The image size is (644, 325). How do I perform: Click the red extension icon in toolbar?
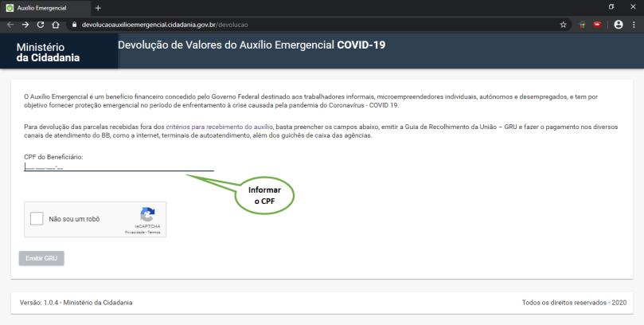coord(596,25)
